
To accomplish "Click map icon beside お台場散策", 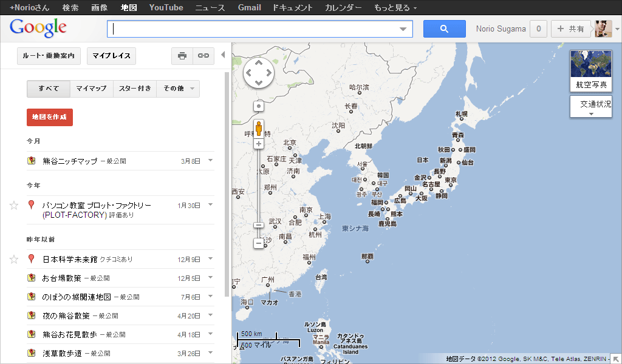I will [32, 278].
